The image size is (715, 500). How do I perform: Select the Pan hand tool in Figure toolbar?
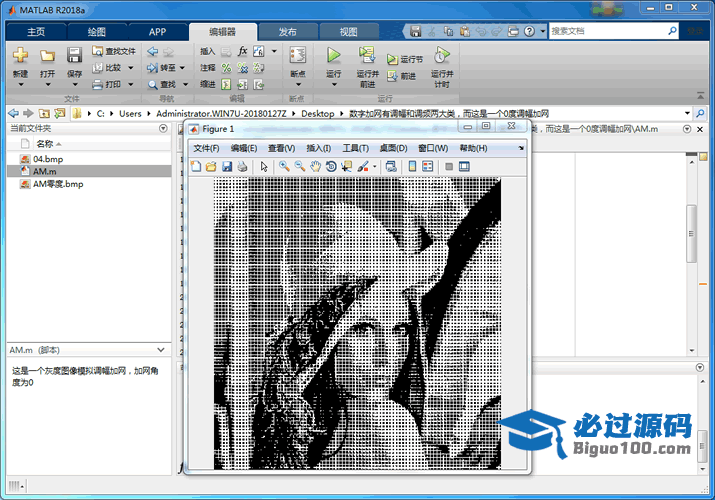[316, 166]
